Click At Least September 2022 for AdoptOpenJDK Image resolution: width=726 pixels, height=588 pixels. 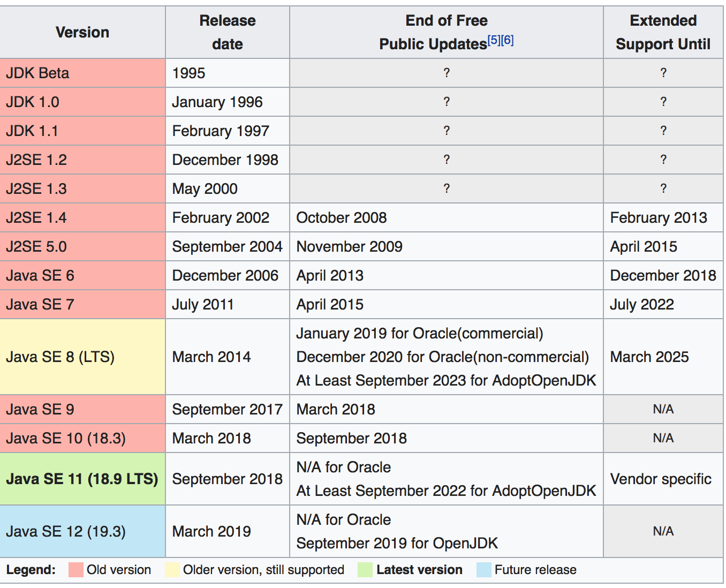pyautogui.click(x=447, y=491)
